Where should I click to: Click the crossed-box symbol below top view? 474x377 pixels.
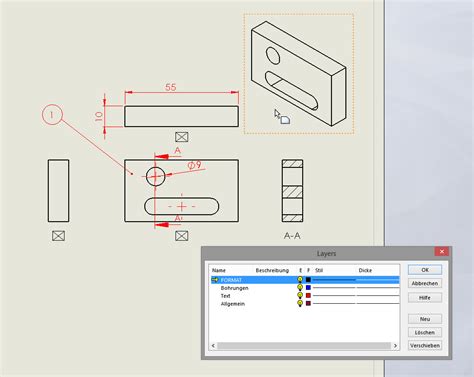point(181,137)
